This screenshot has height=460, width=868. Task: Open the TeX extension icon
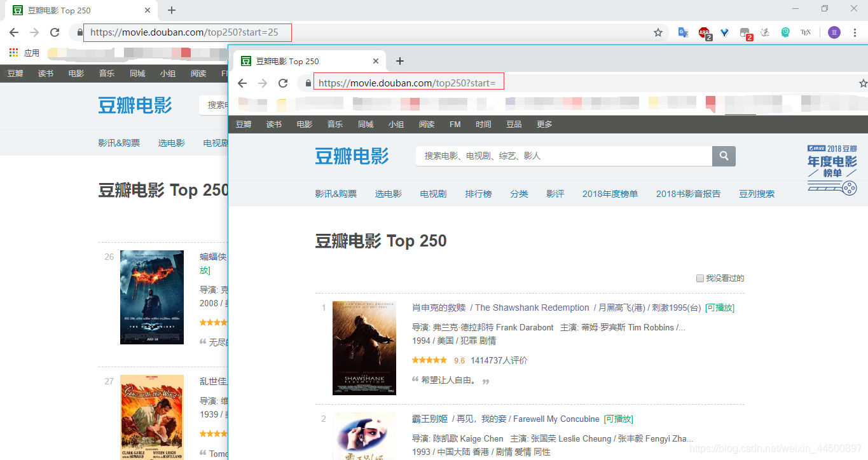(x=806, y=32)
